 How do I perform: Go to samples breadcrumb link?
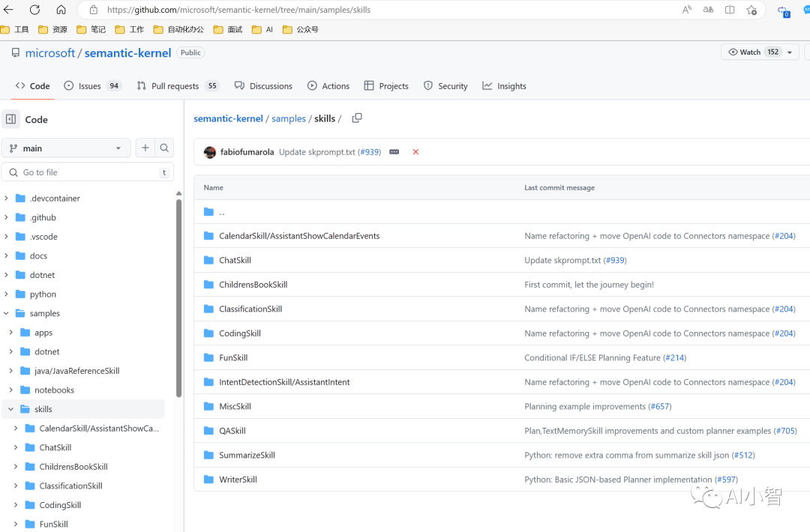tap(289, 118)
